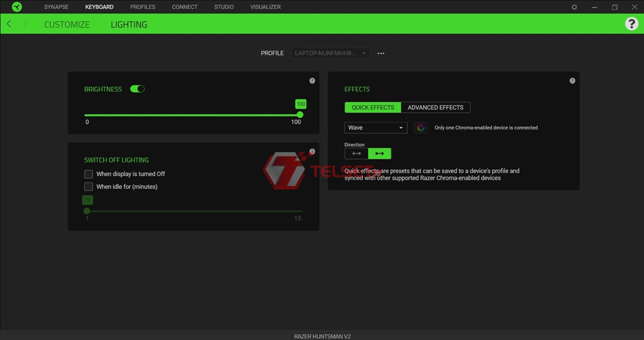Open the Wave effect dropdown
Viewport: 644px width, 340px height.
tap(376, 127)
